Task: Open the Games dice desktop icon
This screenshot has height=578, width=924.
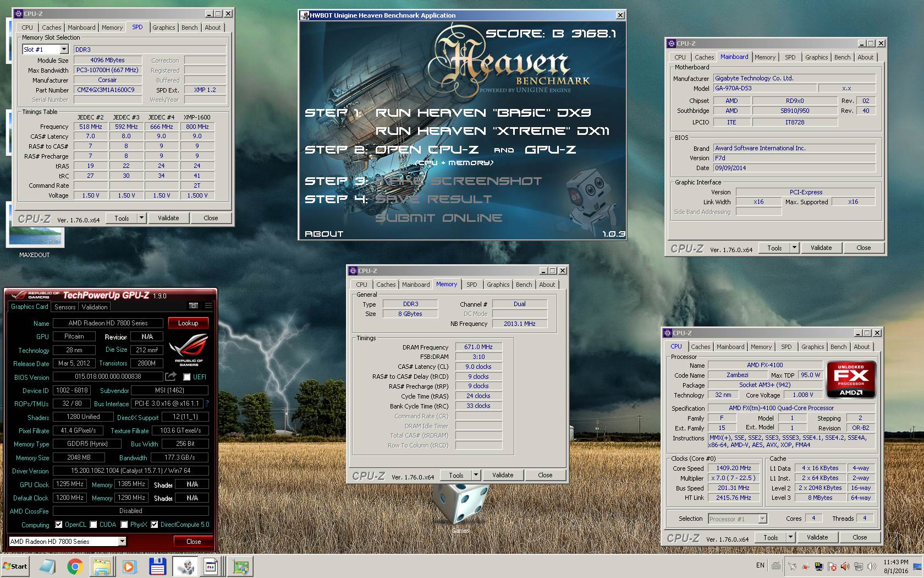Action: (460, 505)
